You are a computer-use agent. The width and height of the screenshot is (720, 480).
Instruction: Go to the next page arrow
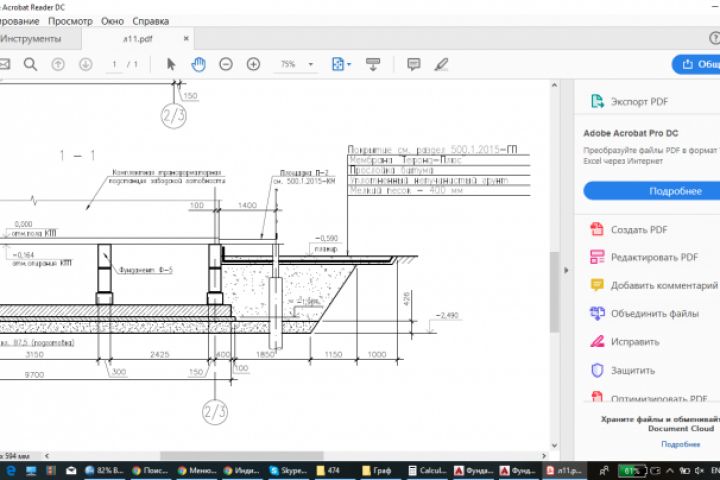click(x=85, y=64)
